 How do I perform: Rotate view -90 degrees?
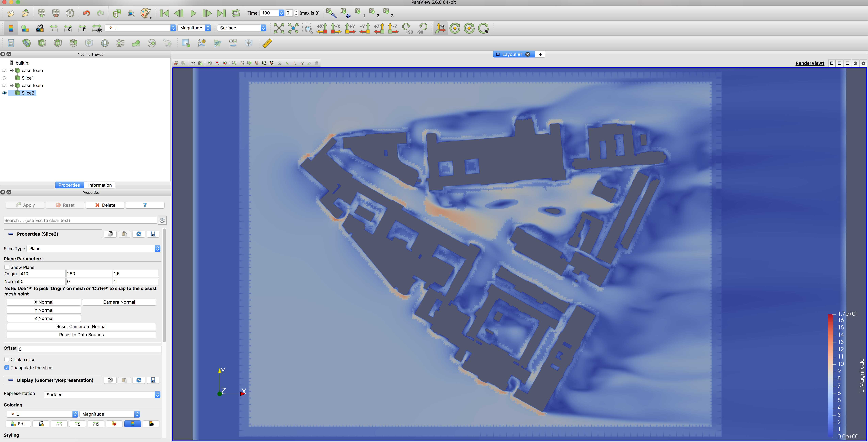422,28
